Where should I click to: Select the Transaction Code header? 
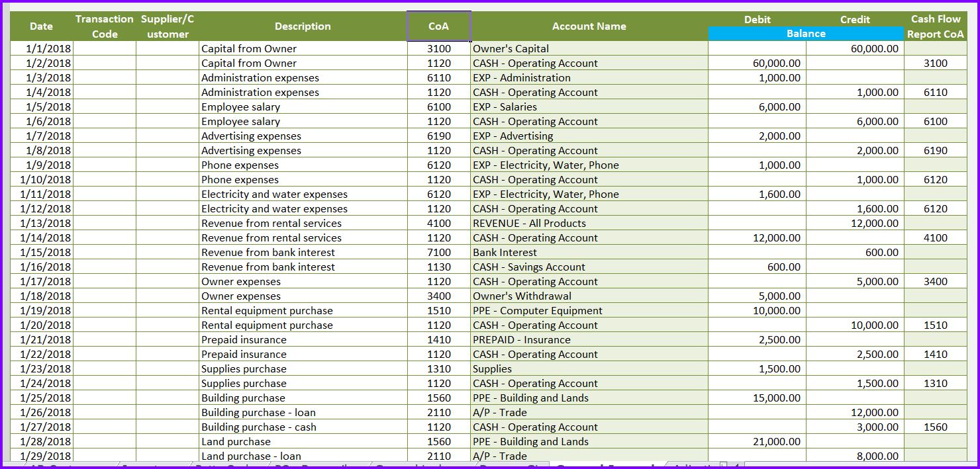pos(105,26)
